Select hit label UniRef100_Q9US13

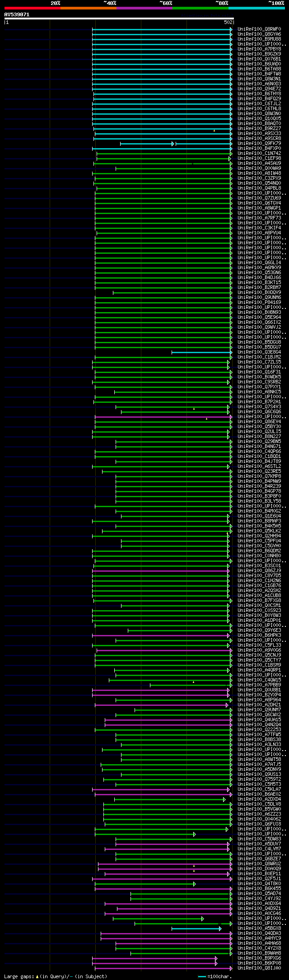(259, 775)
